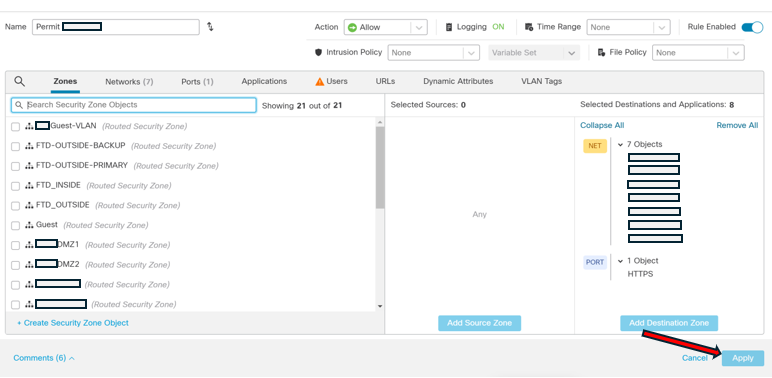Click the Intrusion Policy shield icon
The width and height of the screenshot is (772, 378).
318,52
